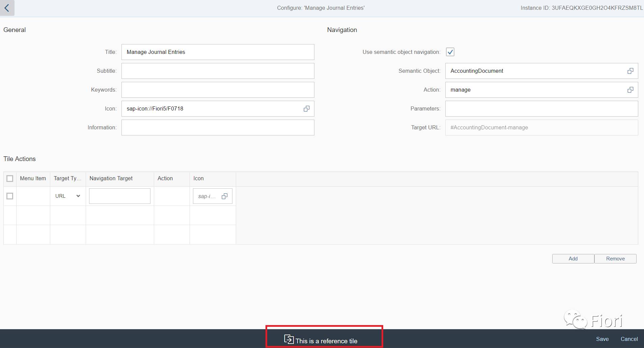Check the first Tile Actions row checkbox

[x=10, y=196]
